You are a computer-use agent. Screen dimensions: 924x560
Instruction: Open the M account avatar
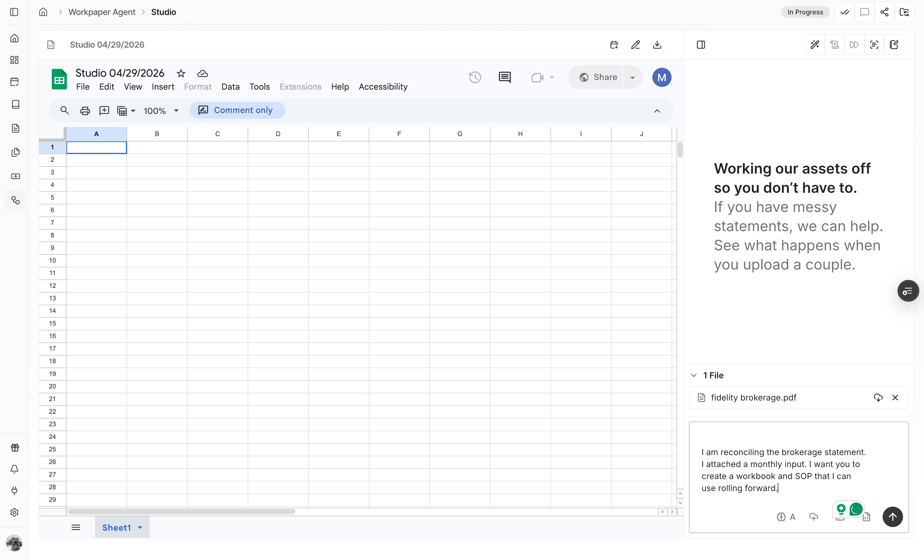[661, 77]
